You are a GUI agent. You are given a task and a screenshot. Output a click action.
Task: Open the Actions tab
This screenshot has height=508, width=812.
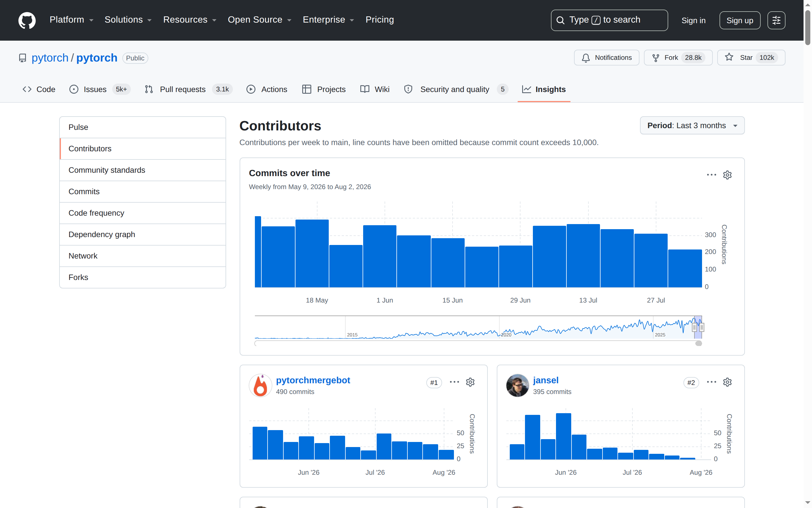pos(267,89)
